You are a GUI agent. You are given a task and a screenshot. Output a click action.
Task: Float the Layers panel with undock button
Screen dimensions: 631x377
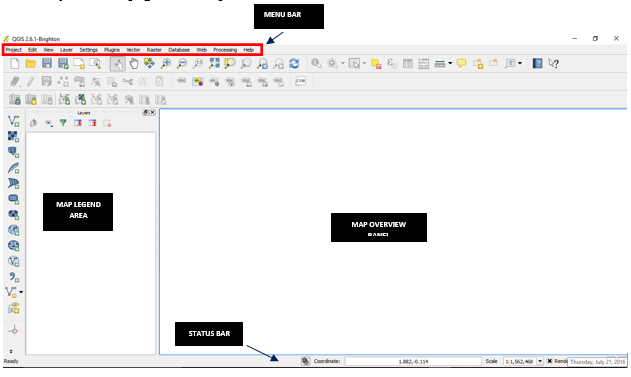146,113
